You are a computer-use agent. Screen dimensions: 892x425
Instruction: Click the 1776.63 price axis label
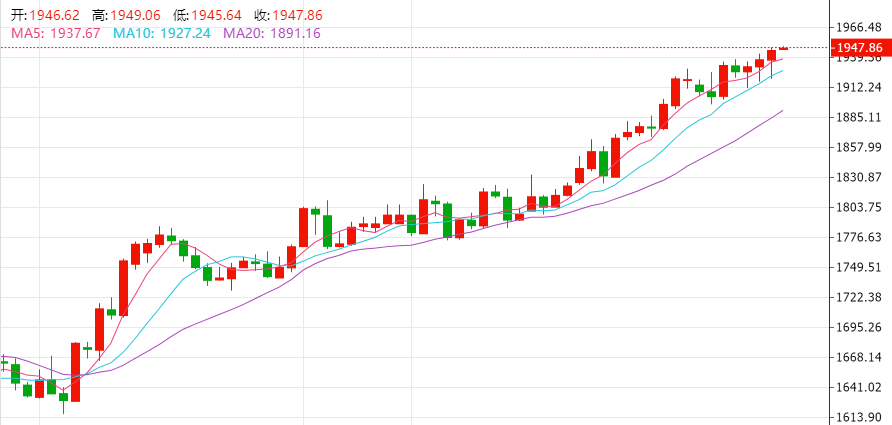(x=860, y=237)
